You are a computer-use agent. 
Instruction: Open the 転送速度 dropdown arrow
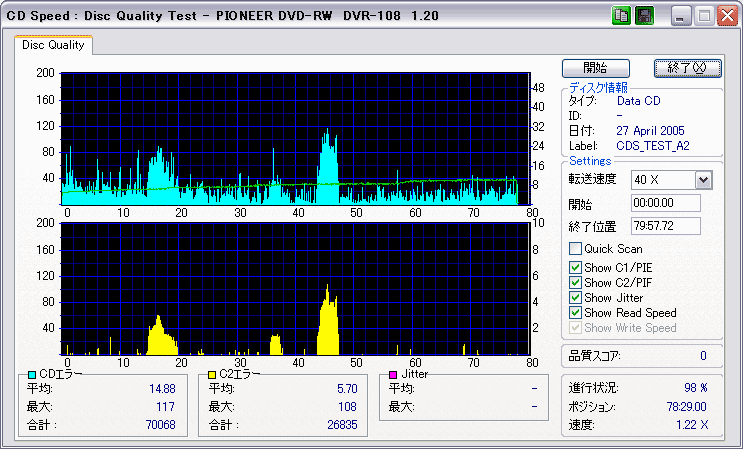[x=703, y=180]
